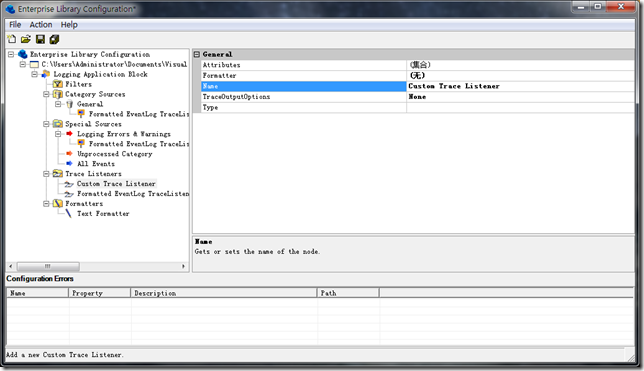
Task: Click the application icon in the title bar
Action: [x=10, y=9]
